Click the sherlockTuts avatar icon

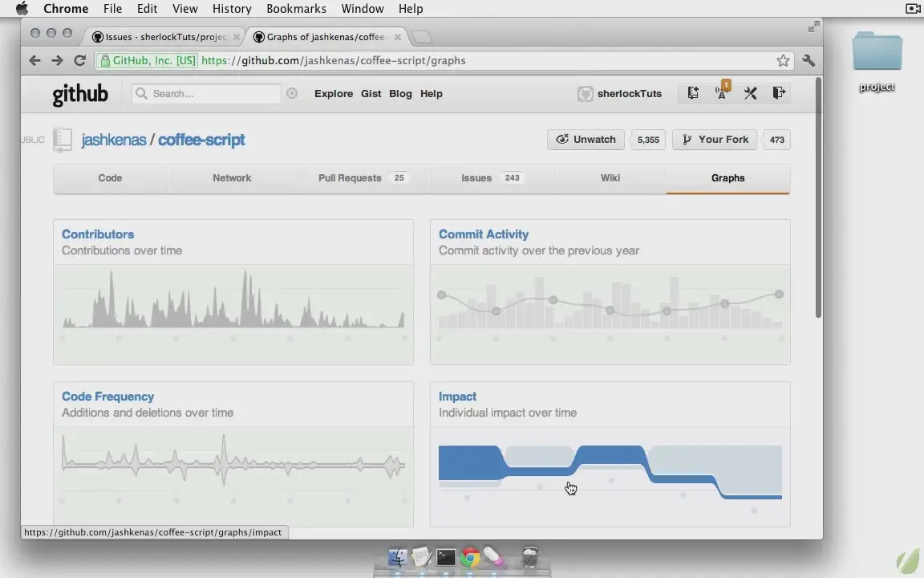(586, 93)
